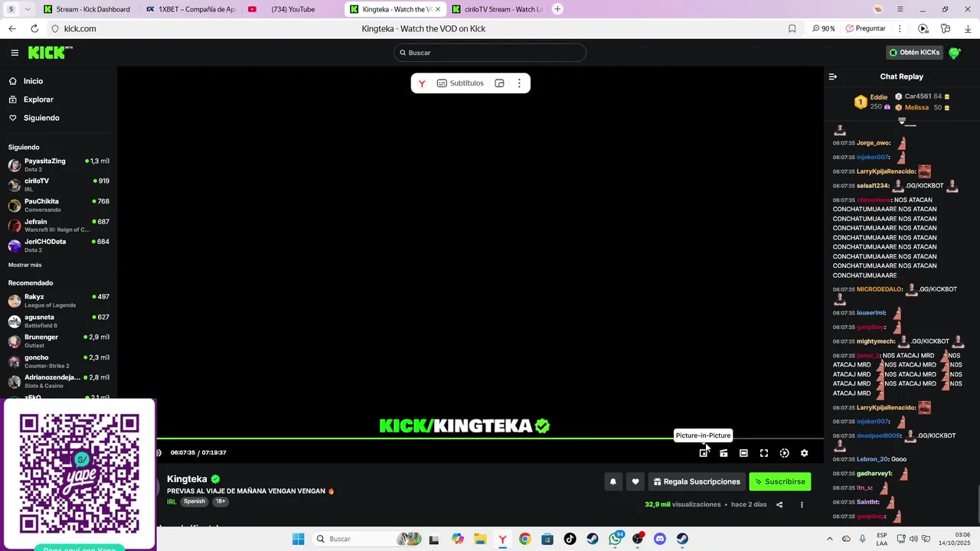Open TikTok from the taskbar
This screenshot has width=980, height=551.
570,539
